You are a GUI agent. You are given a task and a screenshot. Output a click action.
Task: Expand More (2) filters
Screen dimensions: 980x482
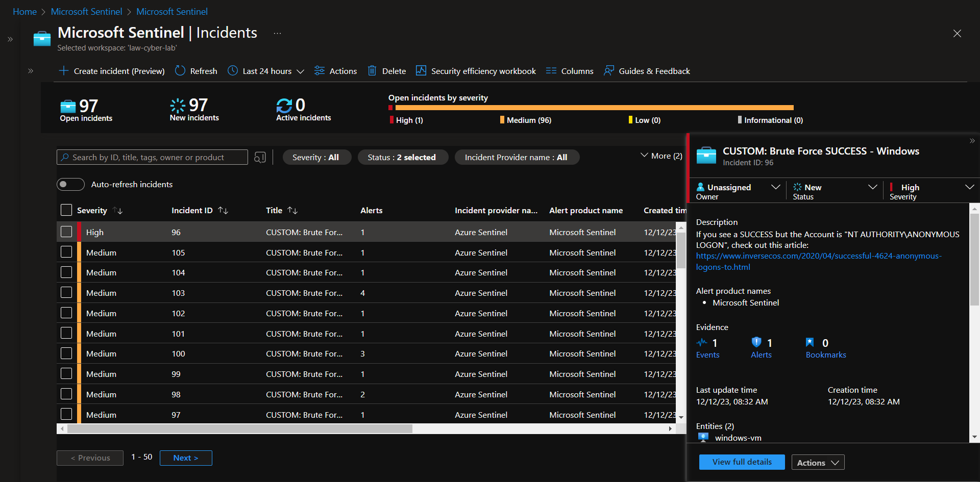[x=661, y=156]
